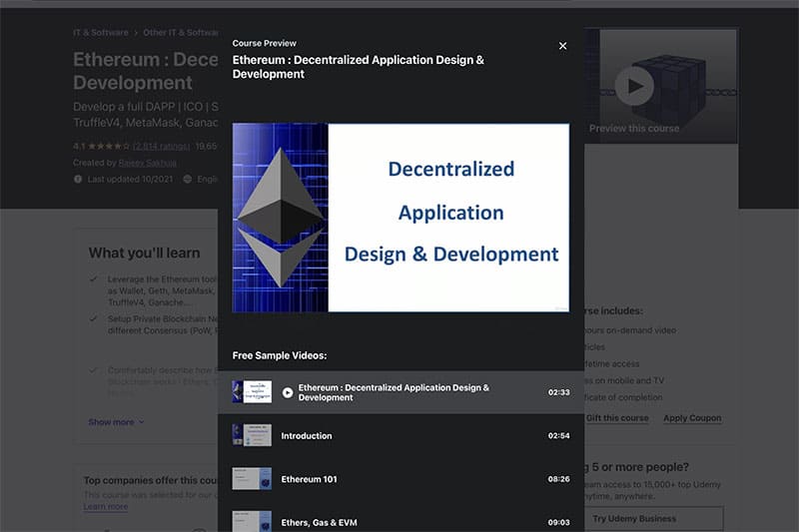Select thumbnail of the first sample video

point(252,392)
